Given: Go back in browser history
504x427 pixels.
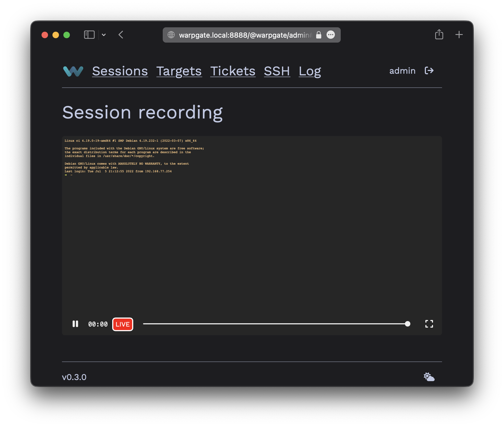Looking at the screenshot, I should (x=121, y=35).
